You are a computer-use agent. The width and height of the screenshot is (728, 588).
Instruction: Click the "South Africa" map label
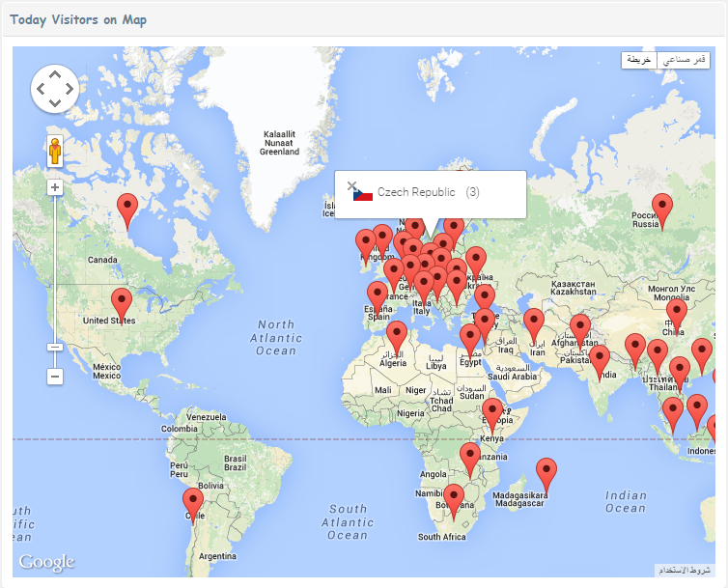click(441, 537)
